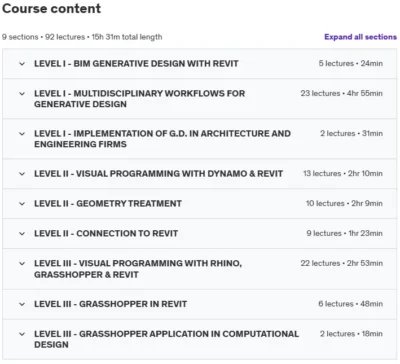
Task: Expand chevron for Implementation of G.D. section
Action: pyautogui.click(x=22, y=134)
